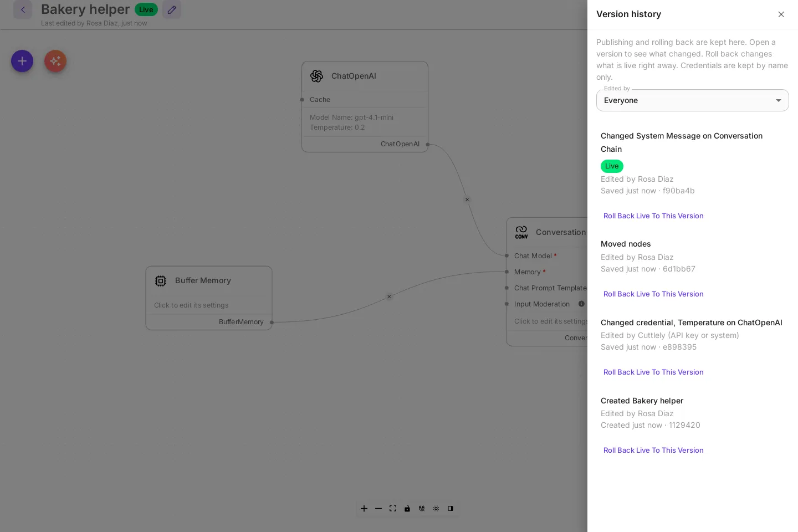Click 'Model Name: gpt-4.1-mini' text

[351, 117]
